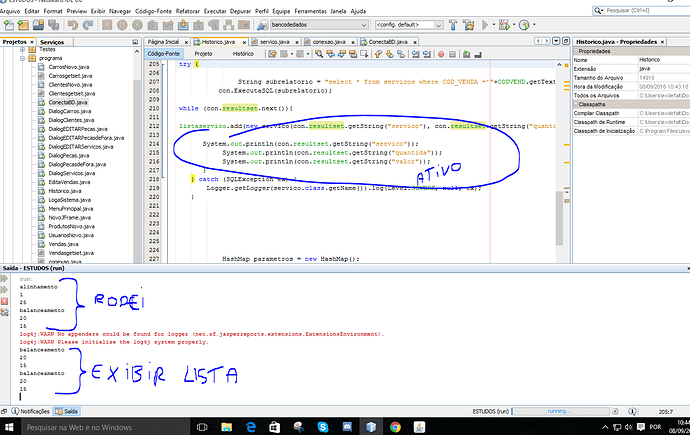Click the editor vertical scrollbar
The height and width of the screenshot is (435, 690).
[x=559, y=218]
